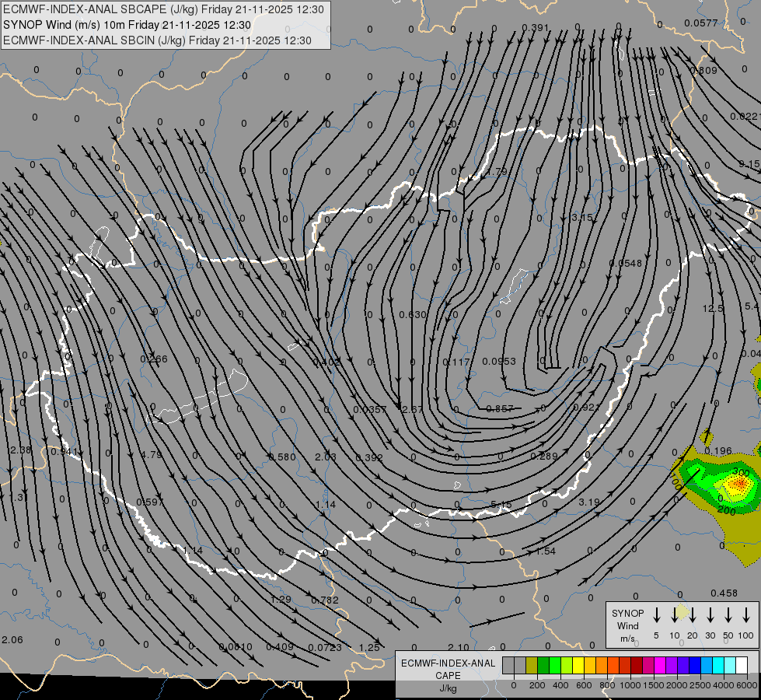
Task: Click the map value 0.117
Action: [456, 362]
